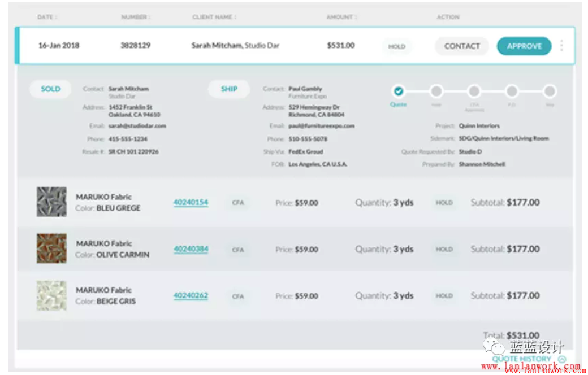Click the CFA badge on OLIVE CARMIN row

pos(238,249)
